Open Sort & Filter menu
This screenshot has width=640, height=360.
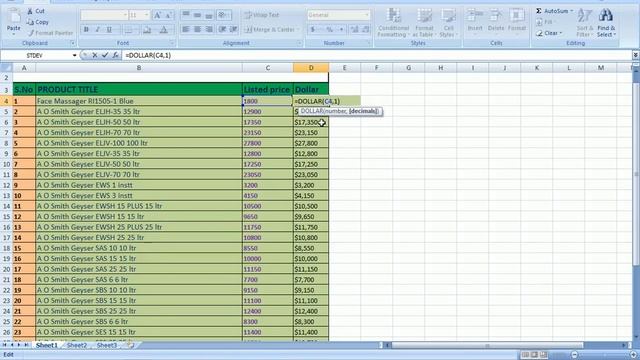pos(584,23)
